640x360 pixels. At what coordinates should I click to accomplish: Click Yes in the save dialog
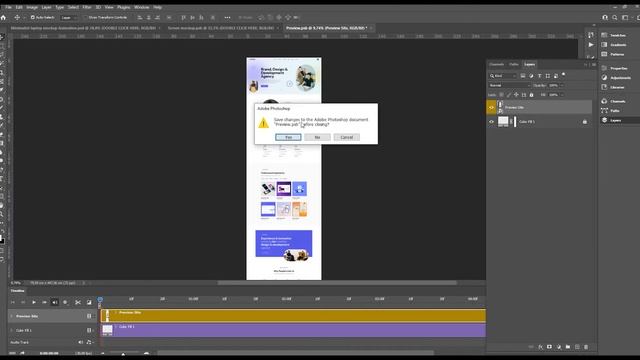[288, 138]
